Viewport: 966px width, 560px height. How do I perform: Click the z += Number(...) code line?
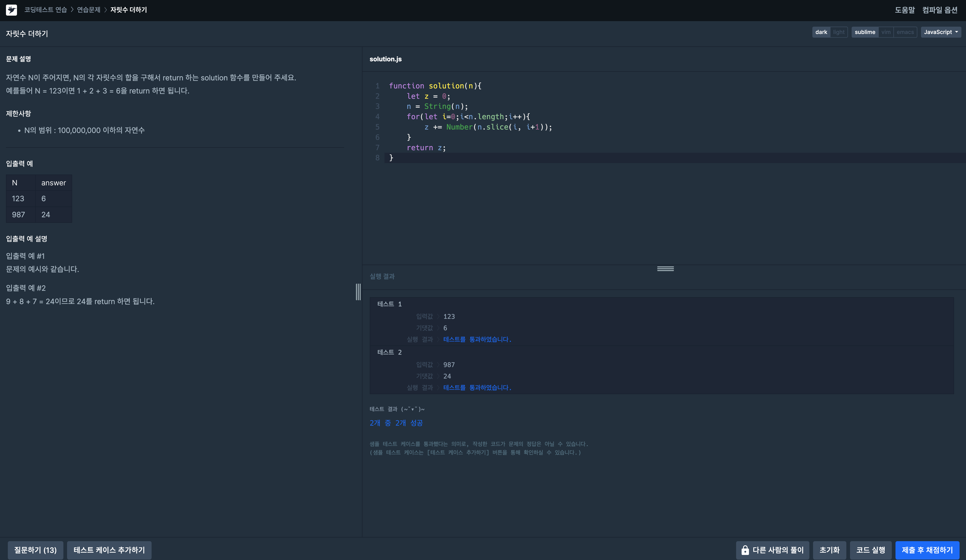[488, 127]
